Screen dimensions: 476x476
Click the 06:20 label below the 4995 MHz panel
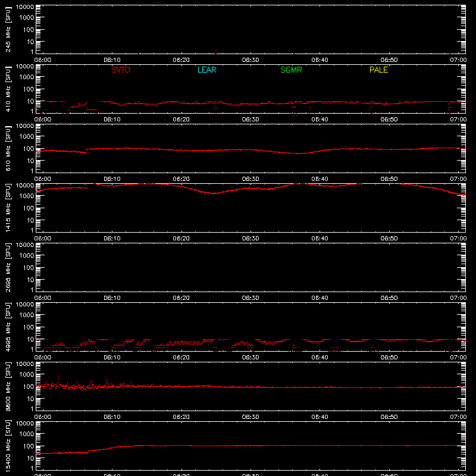181,358
